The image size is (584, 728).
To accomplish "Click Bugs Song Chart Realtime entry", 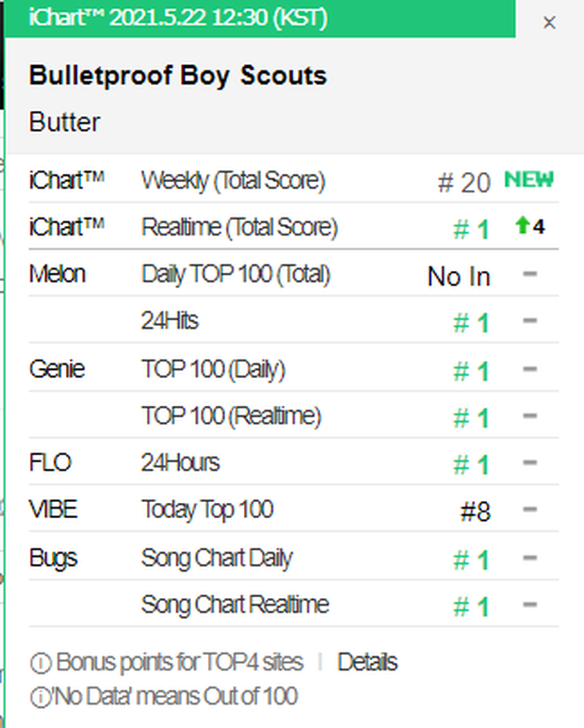I will [x=293, y=604].
